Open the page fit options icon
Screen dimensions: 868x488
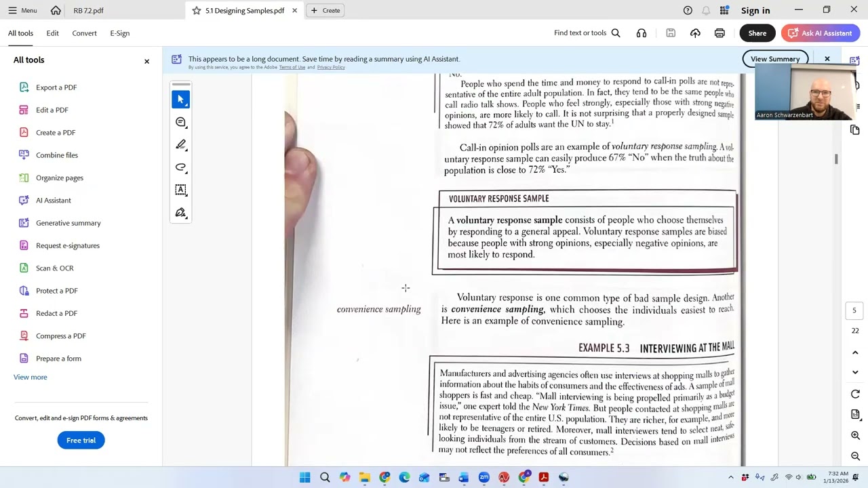click(855, 414)
